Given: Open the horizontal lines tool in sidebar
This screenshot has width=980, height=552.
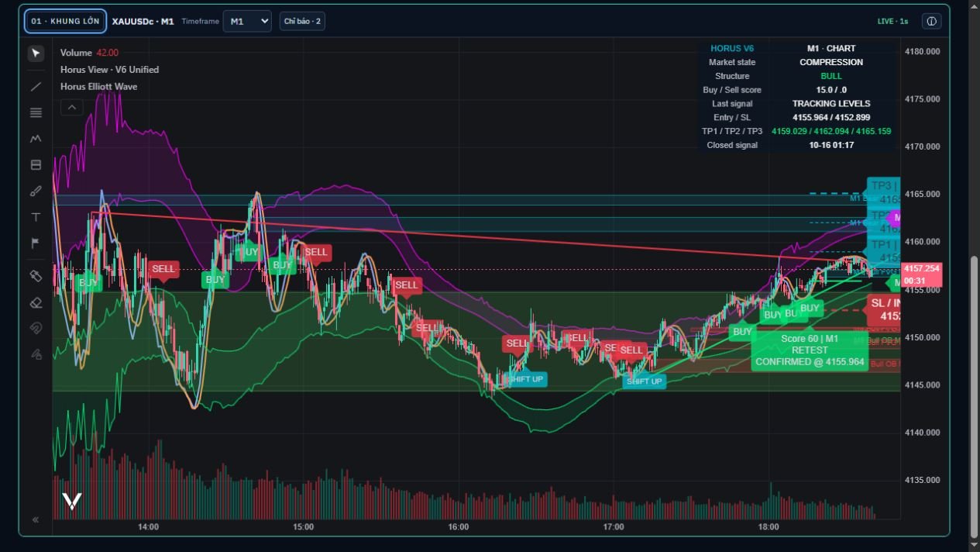Looking at the screenshot, I should click(x=36, y=112).
